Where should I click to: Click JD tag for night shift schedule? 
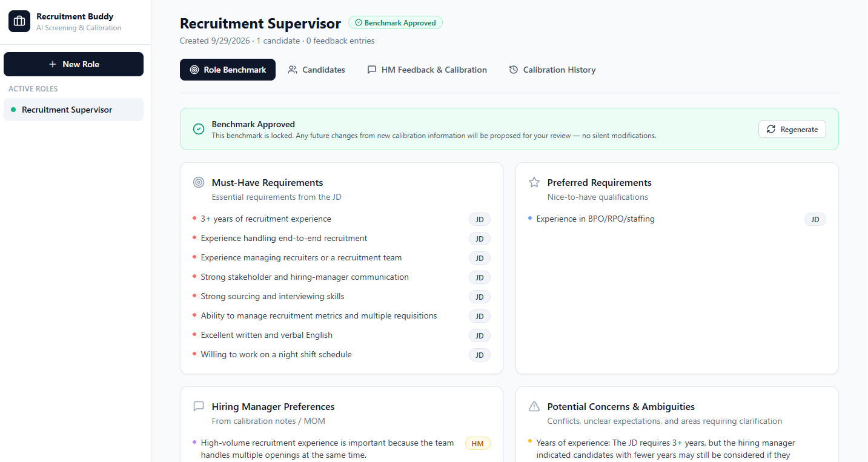(x=480, y=355)
